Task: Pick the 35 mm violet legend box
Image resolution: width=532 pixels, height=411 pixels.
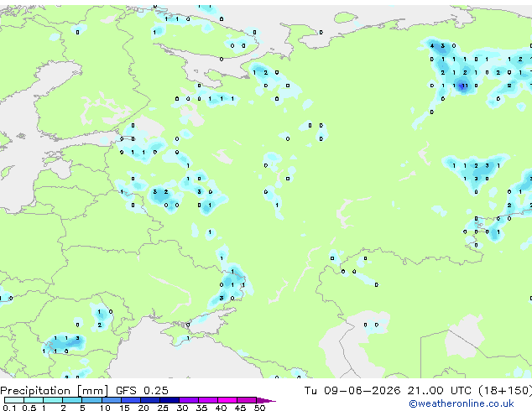Action: [x=207, y=400]
